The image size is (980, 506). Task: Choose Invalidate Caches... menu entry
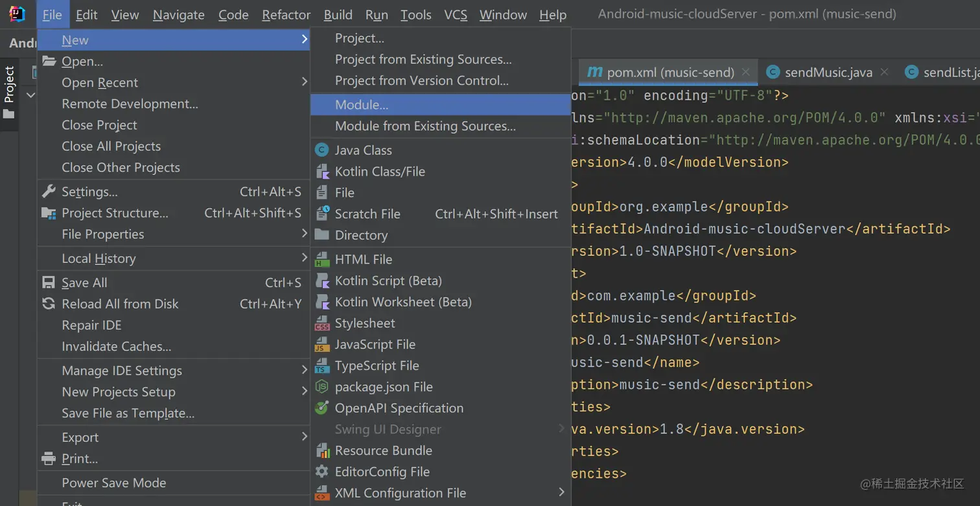[x=117, y=347]
